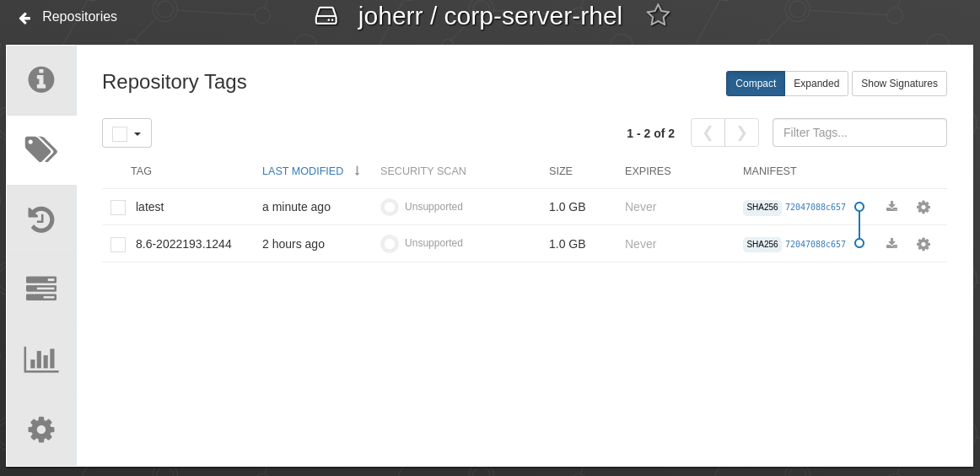Open options gear for 8.6-2022193.1244 tag

click(x=923, y=244)
